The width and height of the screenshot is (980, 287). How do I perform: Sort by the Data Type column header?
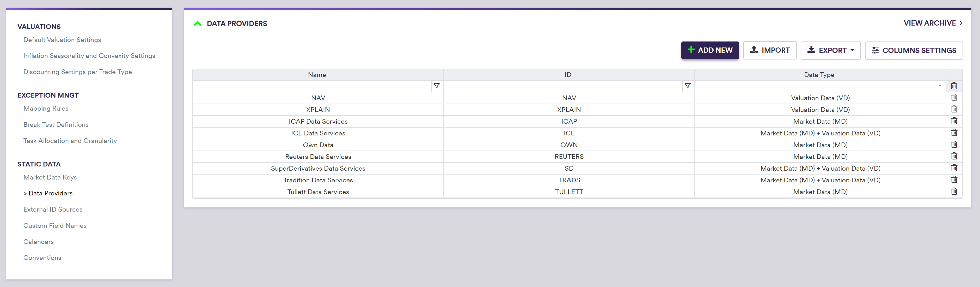pyautogui.click(x=819, y=75)
